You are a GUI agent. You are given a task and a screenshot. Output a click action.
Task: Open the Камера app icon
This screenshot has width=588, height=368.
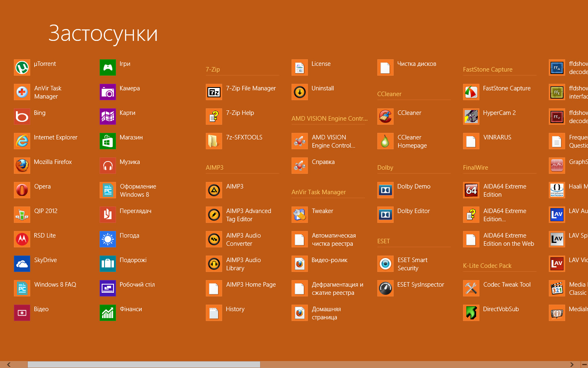pyautogui.click(x=108, y=92)
